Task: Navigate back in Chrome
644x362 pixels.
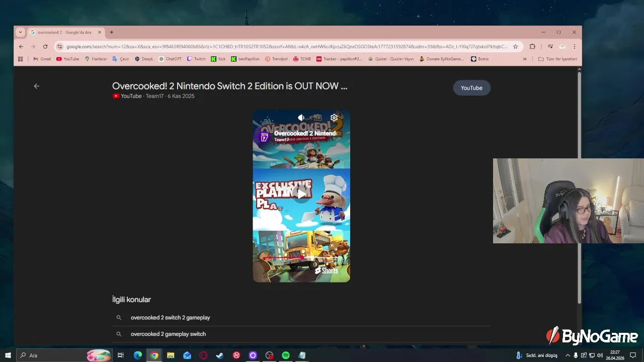Action: [x=21, y=47]
